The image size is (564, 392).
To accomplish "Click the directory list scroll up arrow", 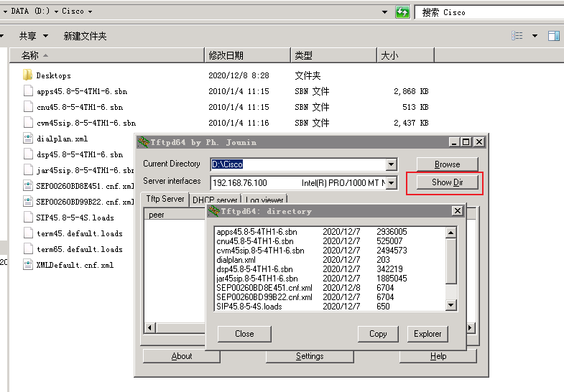I will tap(450, 233).
